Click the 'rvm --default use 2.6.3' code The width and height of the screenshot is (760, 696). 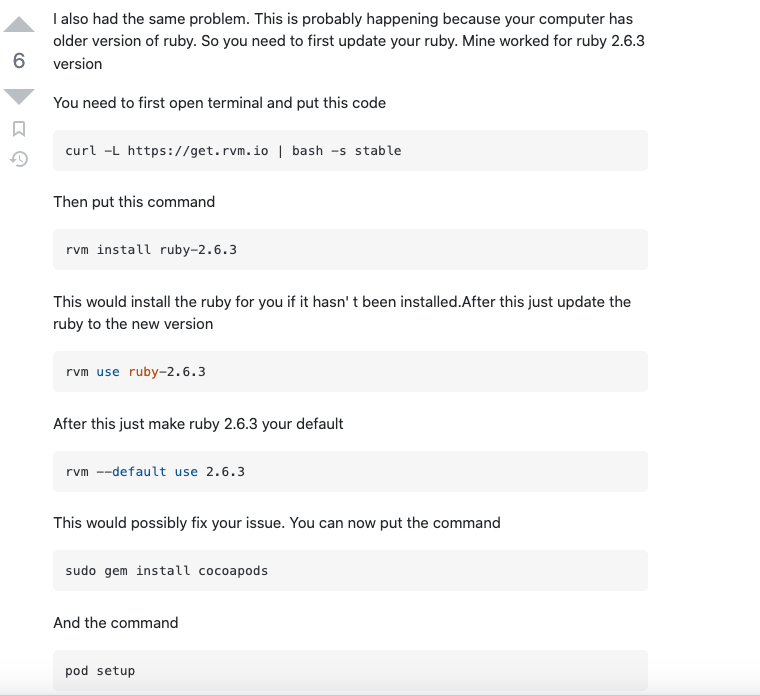point(155,471)
